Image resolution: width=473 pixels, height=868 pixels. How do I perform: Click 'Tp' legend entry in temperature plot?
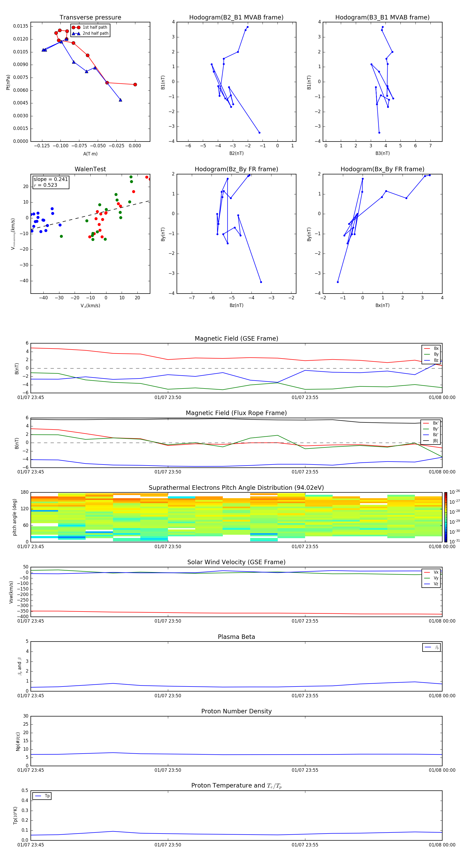(x=42, y=796)
